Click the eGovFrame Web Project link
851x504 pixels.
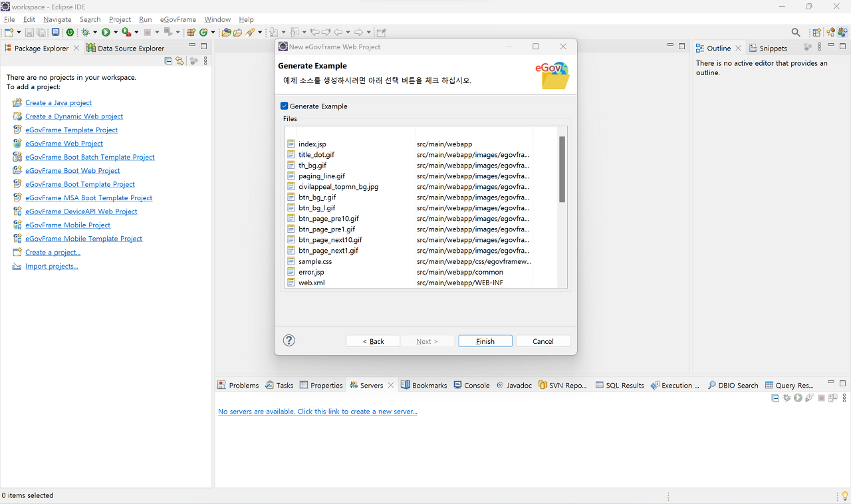click(x=64, y=144)
